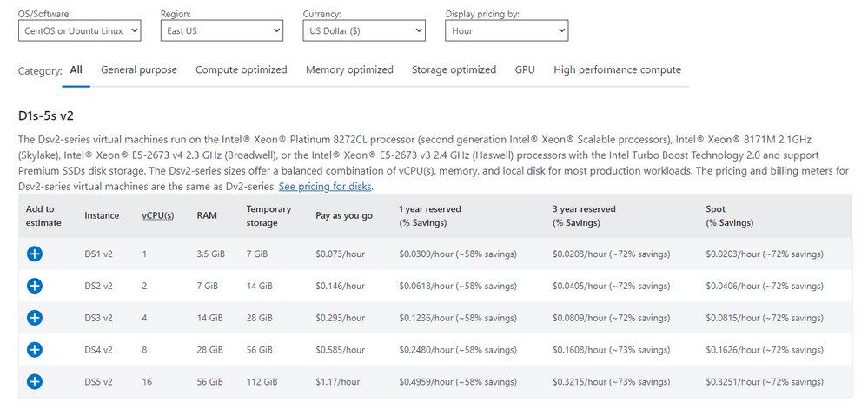Screen dimensions: 868x409
Task: Select the All category tab
Action: 76,69
